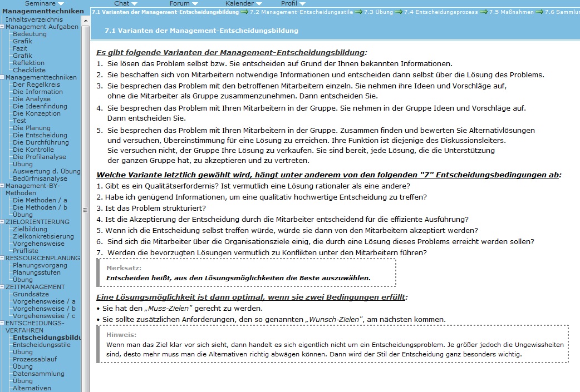
Task: Click the sidebar scrollbar up arrow
Action: (86, 21)
